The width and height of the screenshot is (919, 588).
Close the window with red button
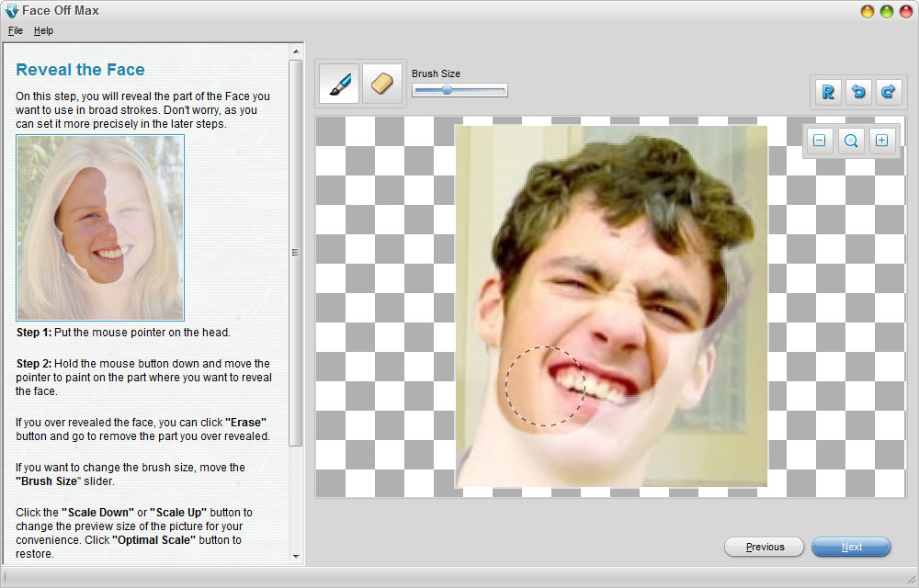(x=906, y=11)
